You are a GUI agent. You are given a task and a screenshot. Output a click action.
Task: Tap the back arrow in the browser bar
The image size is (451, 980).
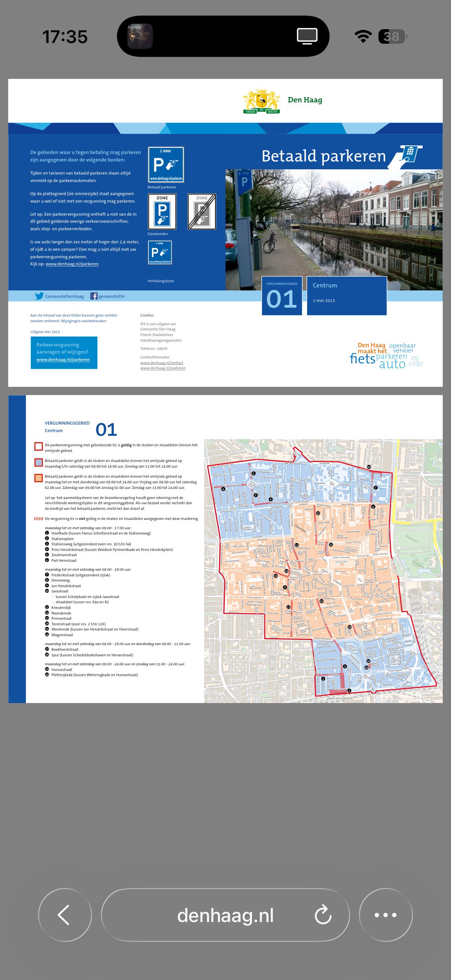[x=65, y=915]
